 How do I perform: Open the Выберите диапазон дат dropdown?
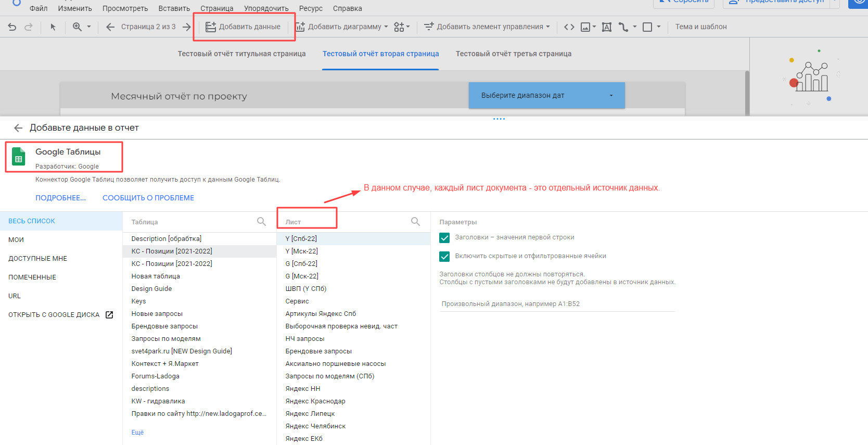[x=547, y=96]
